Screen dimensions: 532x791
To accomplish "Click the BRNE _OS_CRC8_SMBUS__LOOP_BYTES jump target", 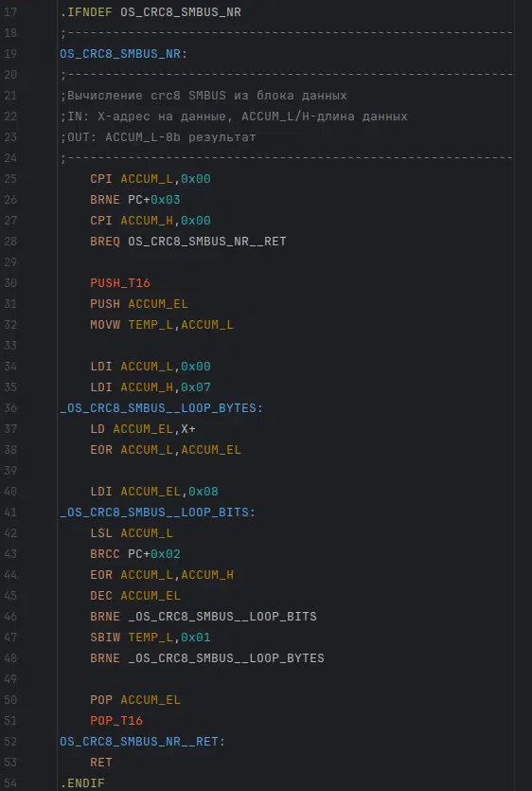I will point(226,658).
